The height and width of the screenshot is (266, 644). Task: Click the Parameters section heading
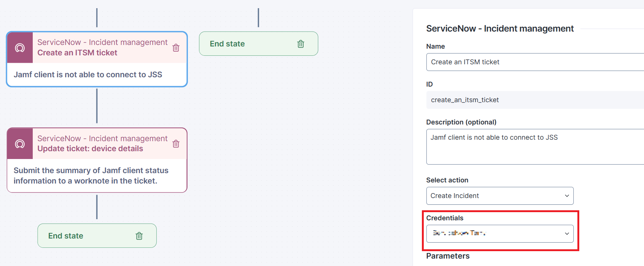point(448,256)
